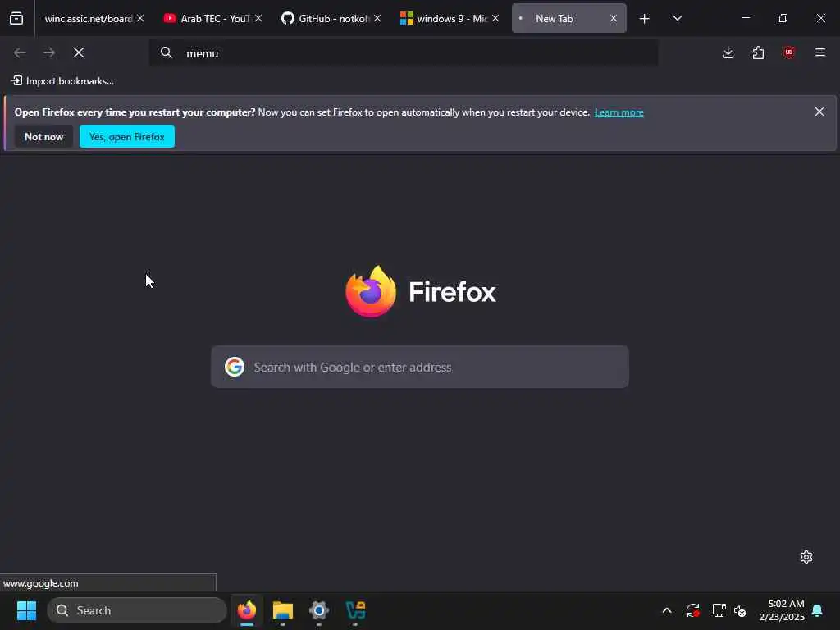Focus the Search with Google field
Viewport: 840px width, 630px height.
click(x=420, y=367)
